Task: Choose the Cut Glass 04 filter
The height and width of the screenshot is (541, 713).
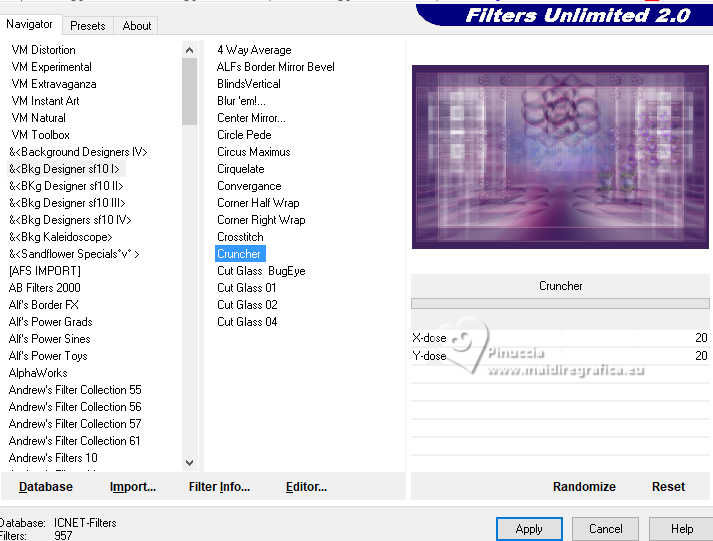Action: 247,322
